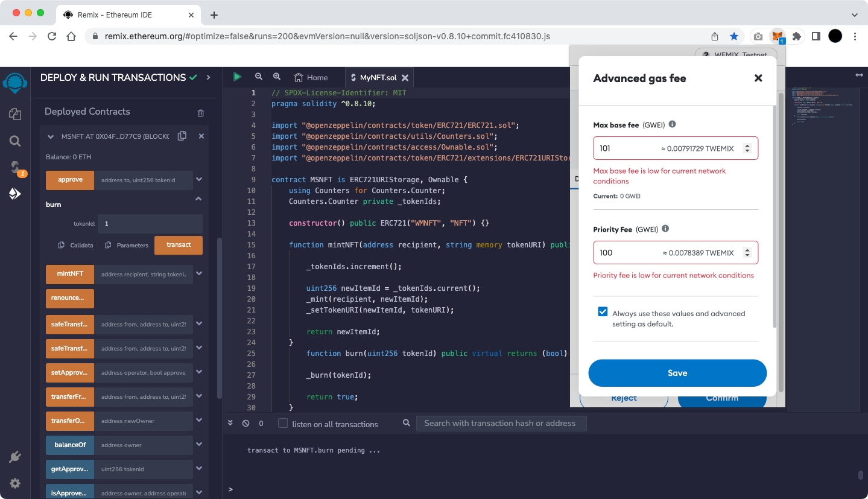This screenshot has width=868, height=499.
Task: Select the MyNFT.sol editor tab
Action: click(x=378, y=77)
